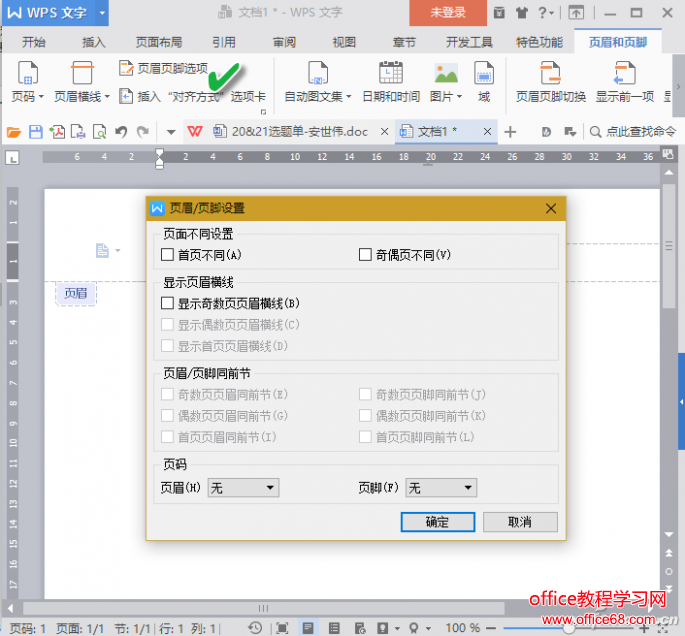Click the vertical scrollbar down arrow

pyautogui.click(x=668, y=534)
